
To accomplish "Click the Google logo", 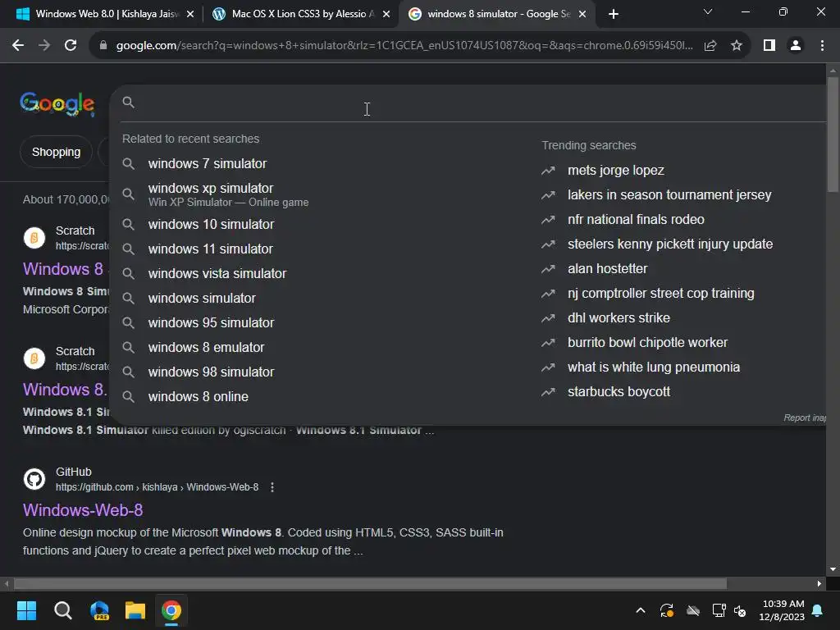I will point(57,104).
